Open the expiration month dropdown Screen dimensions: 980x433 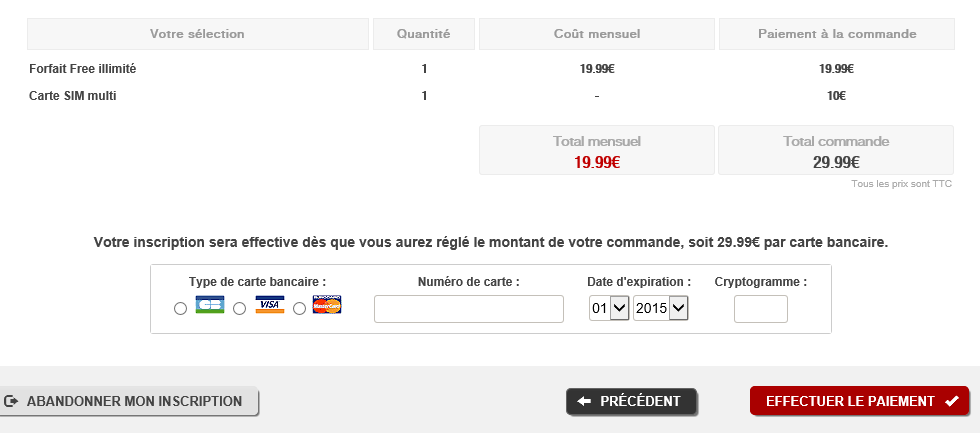pyautogui.click(x=609, y=309)
